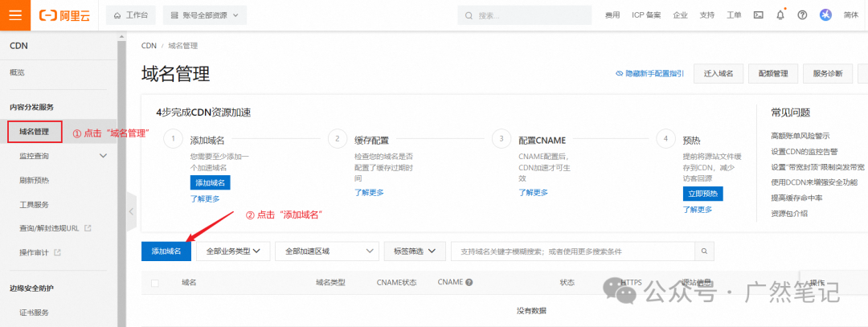Click the Alibaba Cloud logo
The width and height of the screenshot is (868, 327).
tap(67, 15)
